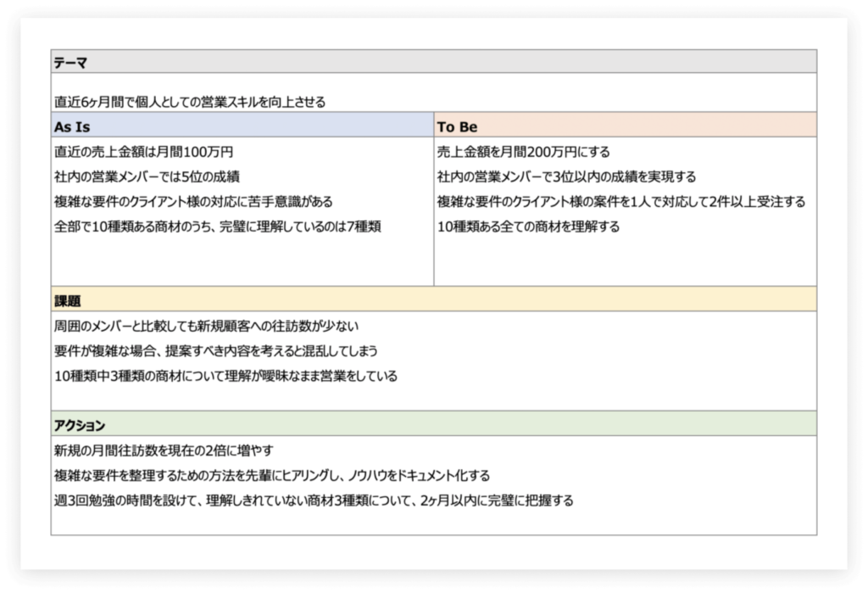Select the text 完璧に理解しているのは7種類

(216, 227)
